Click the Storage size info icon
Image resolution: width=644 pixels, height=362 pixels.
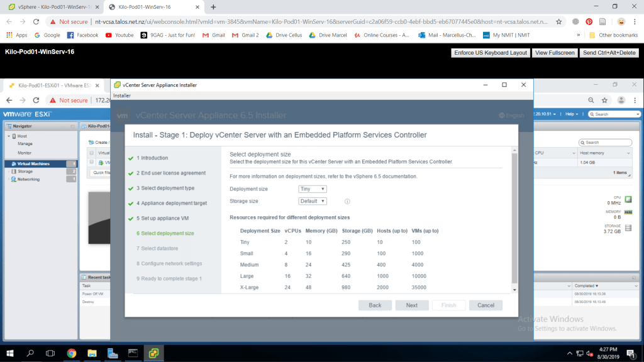pos(347,201)
